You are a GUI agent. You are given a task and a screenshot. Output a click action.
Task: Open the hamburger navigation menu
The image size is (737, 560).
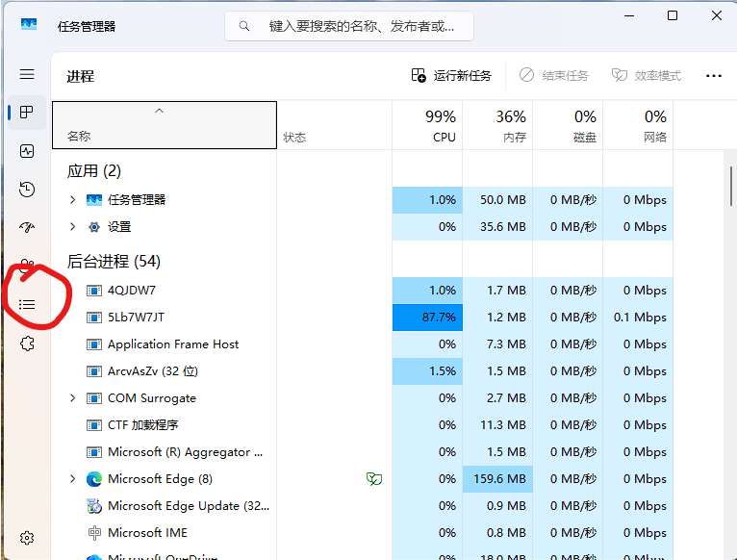coord(27,74)
